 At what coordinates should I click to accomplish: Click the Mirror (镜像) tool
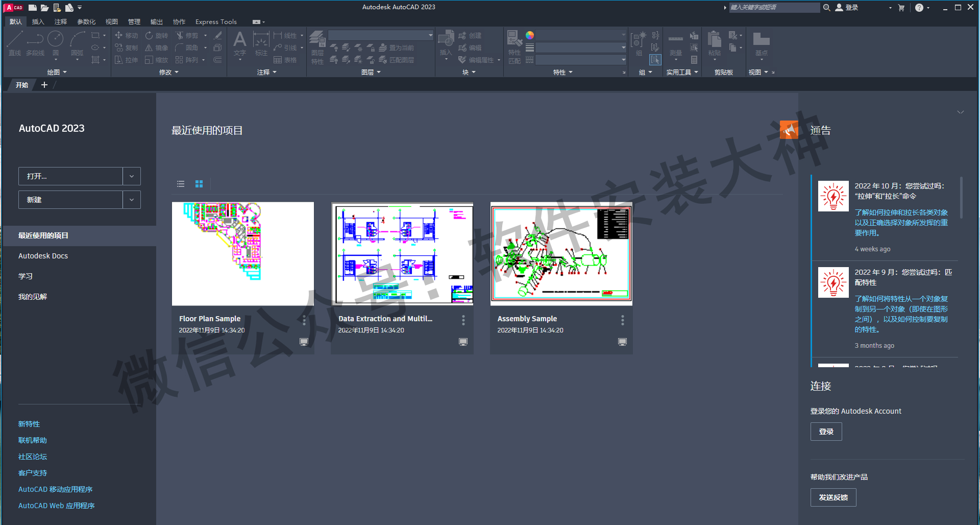click(x=156, y=47)
